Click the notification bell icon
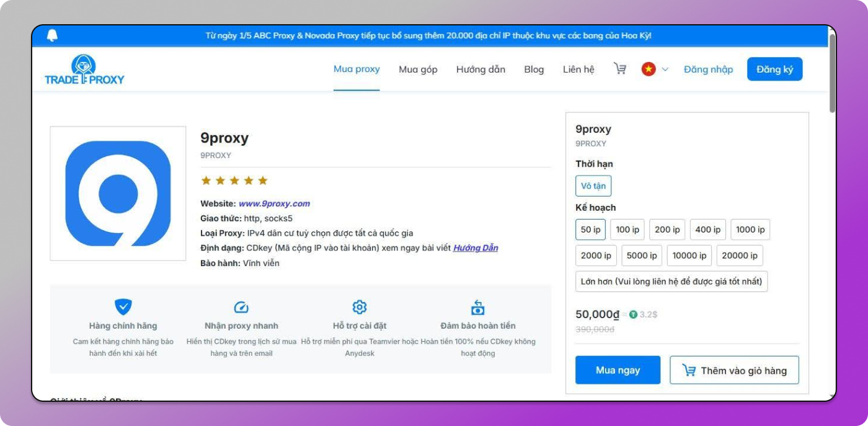 [52, 35]
